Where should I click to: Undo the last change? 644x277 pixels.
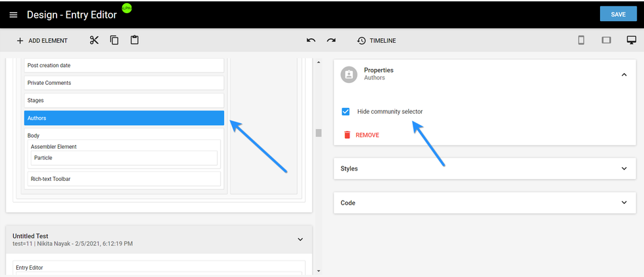pyautogui.click(x=311, y=41)
